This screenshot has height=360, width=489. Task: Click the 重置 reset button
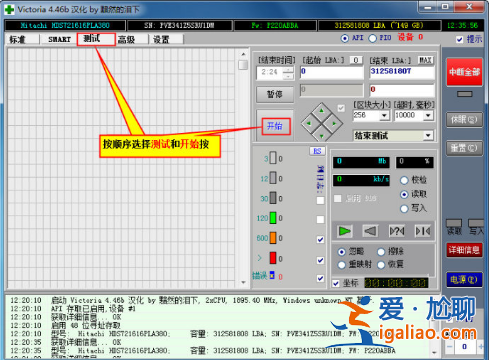click(464, 148)
